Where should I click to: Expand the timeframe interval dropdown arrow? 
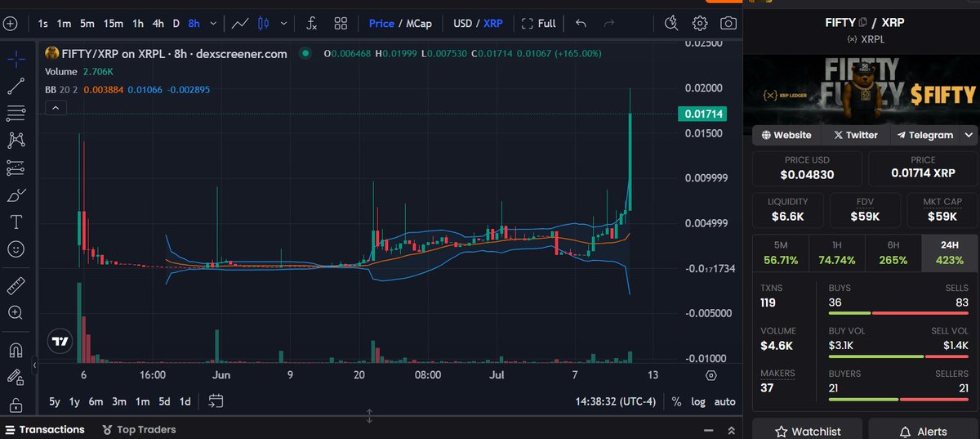[x=214, y=24]
